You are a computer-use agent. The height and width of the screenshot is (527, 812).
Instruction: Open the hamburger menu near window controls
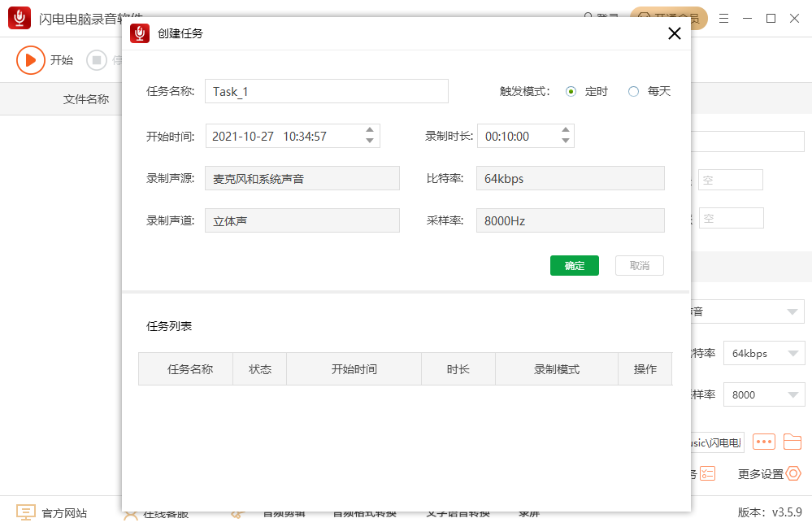click(723, 18)
